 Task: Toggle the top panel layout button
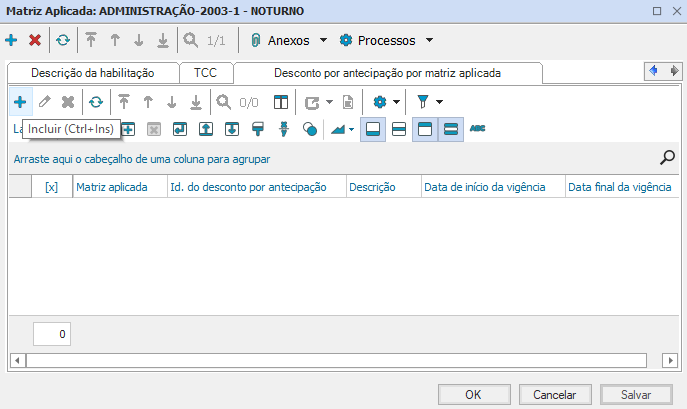pyautogui.click(x=424, y=129)
